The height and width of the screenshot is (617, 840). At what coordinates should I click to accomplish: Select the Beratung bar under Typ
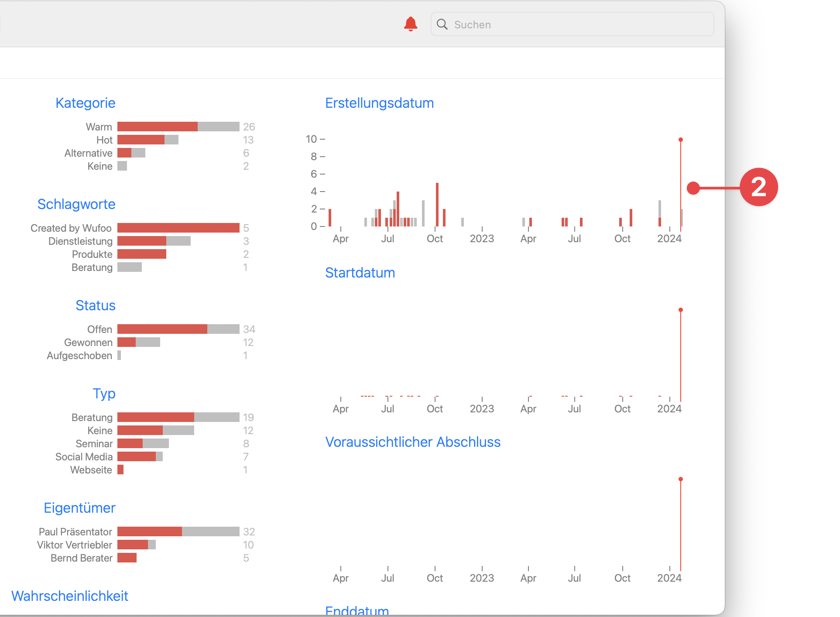pyautogui.click(x=178, y=417)
